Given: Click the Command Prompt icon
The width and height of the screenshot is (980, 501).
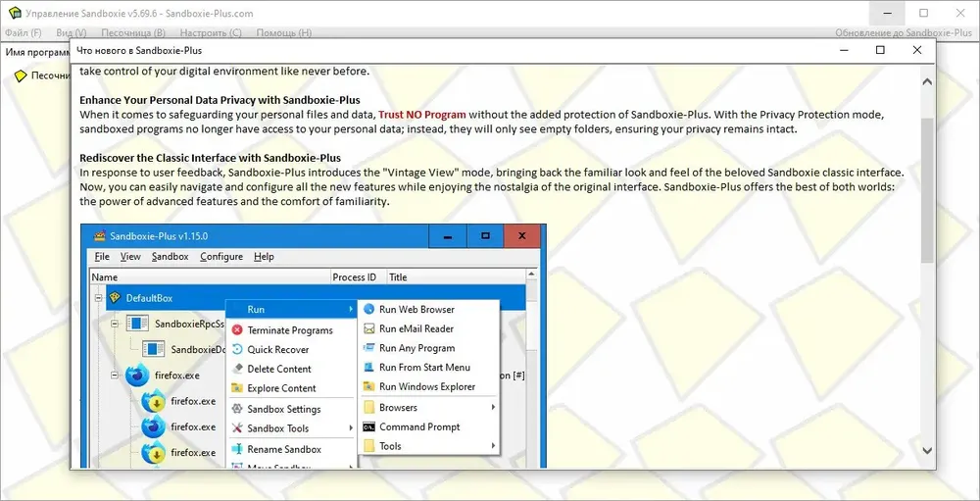Looking at the screenshot, I should pos(368,427).
